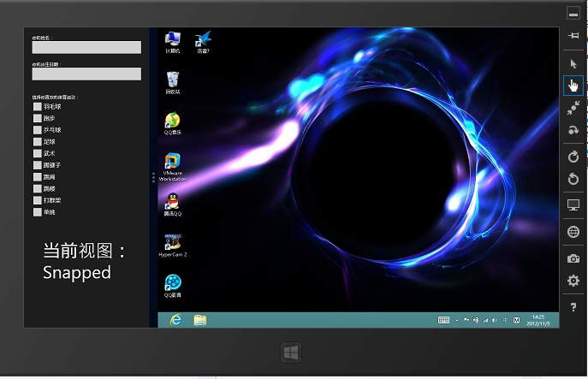The image size is (588, 379).
Task: Select the VMware Workstation desktop icon
Action: (173, 167)
